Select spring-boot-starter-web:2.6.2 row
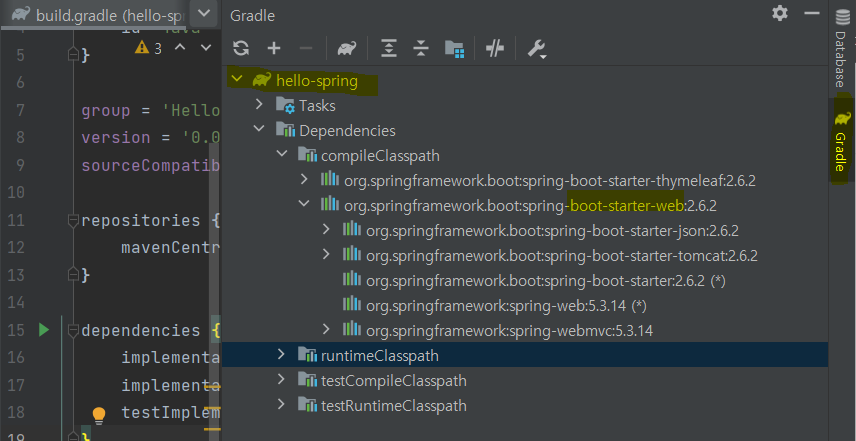Image resolution: width=856 pixels, height=441 pixels. click(x=525, y=205)
